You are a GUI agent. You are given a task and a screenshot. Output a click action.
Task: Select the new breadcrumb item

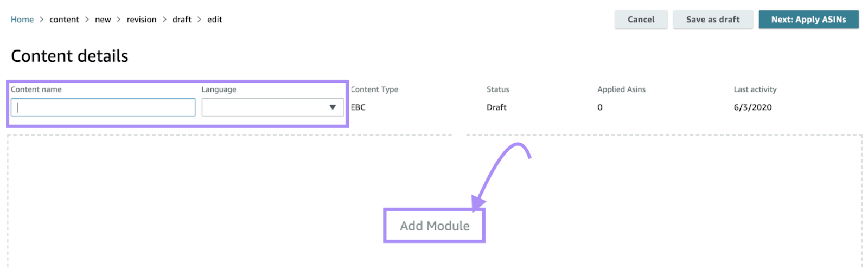pyautogui.click(x=103, y=20)
